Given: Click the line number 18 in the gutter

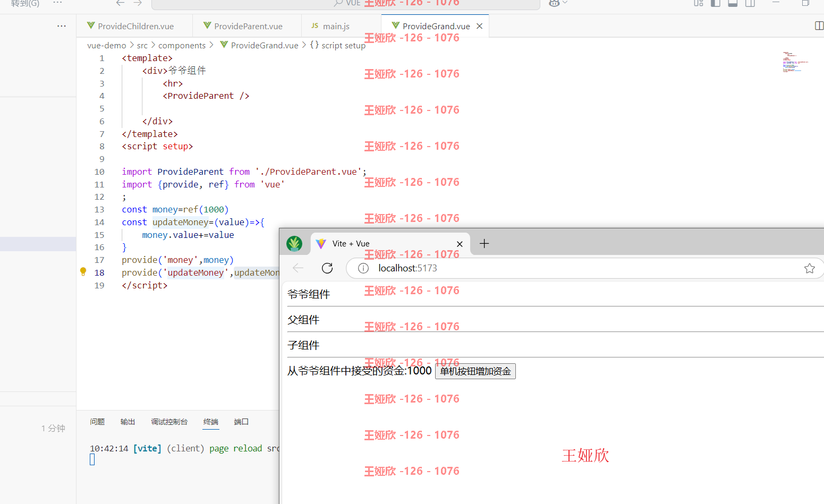Looking at the screenshot, I should tap(99, 272).
